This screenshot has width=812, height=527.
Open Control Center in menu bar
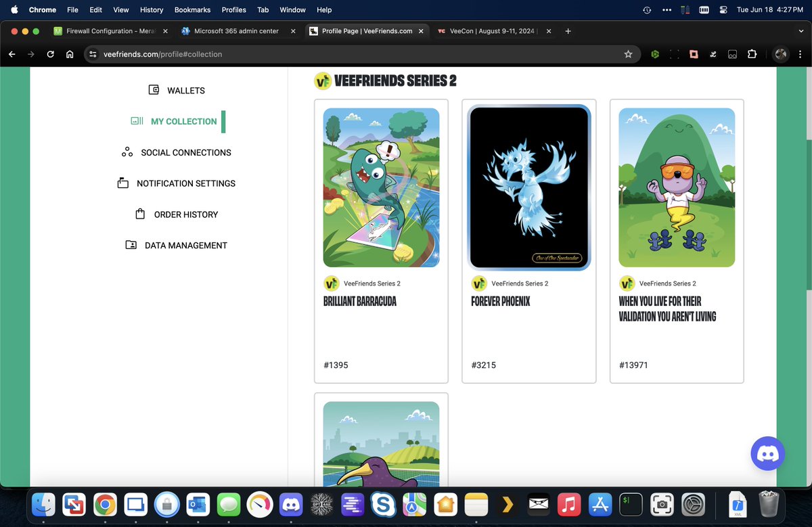coord(723,10)
